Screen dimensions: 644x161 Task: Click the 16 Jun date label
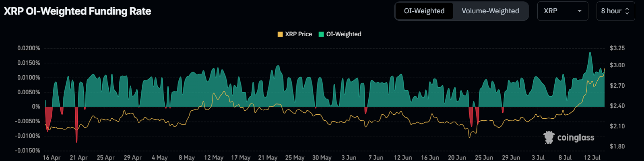click(429, 158)
